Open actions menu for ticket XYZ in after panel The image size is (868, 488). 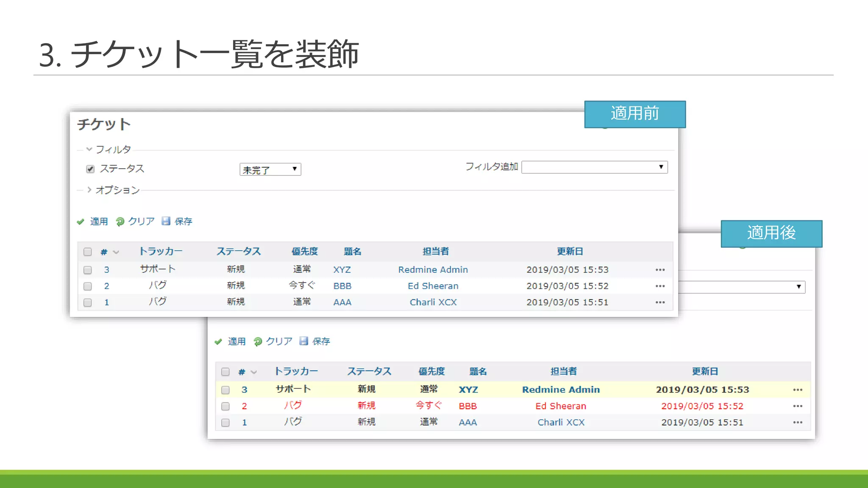click(x=798, y=390)
